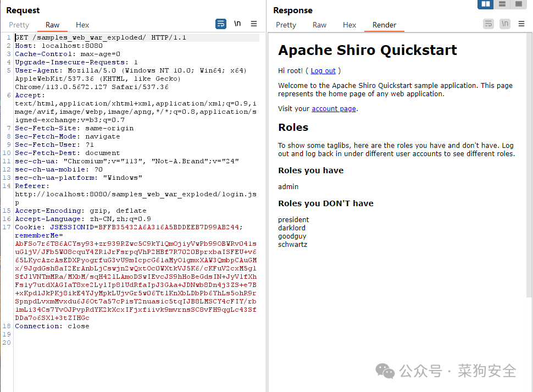Toggle show non-printable characters in Request panel

point(237,24)
